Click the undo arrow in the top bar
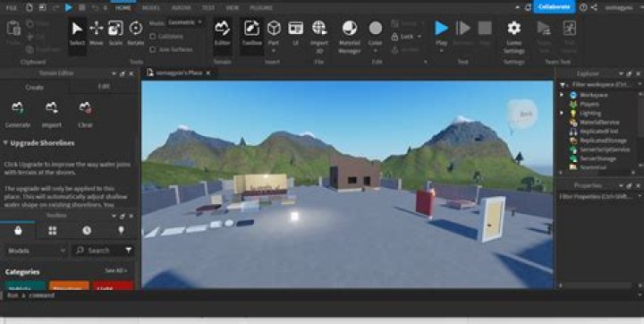 click(96, 7)
